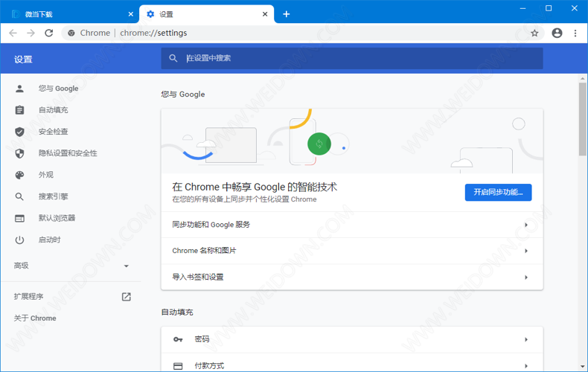The image size is (588, 372).
Task: Select the 设置 tab
Action: 207,14
